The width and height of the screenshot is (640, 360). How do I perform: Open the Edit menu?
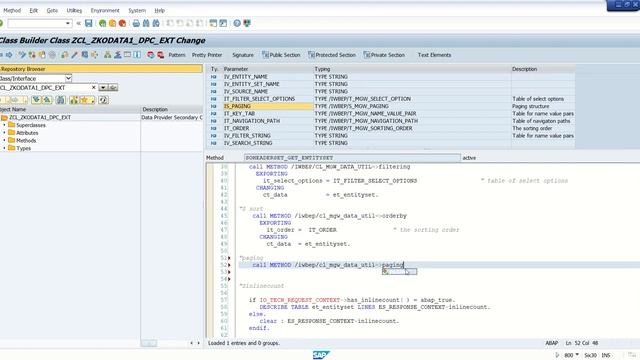tap(33, 11)
